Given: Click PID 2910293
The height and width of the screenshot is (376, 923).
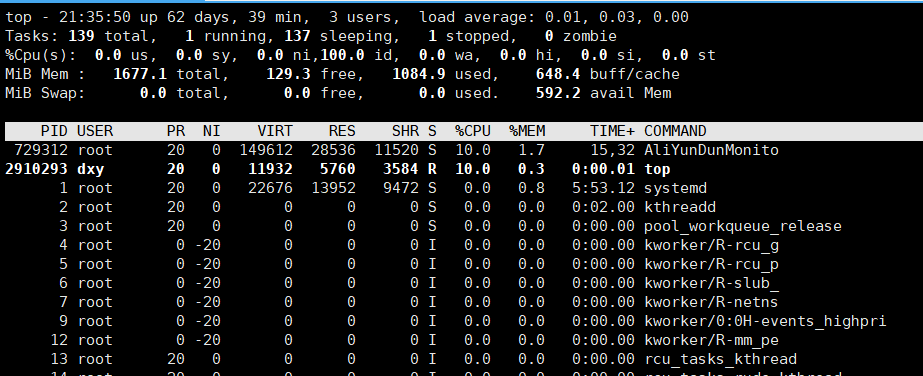Looking at the screenshot, I should 36,169.
